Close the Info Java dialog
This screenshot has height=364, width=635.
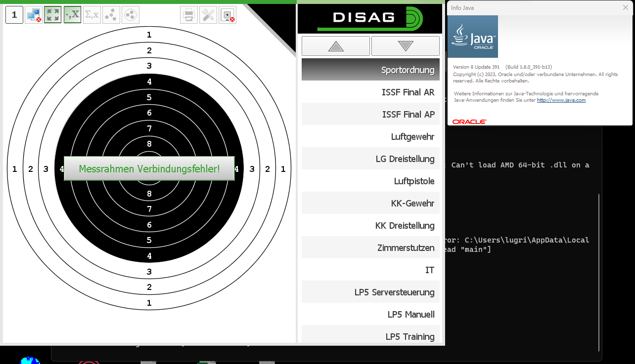point(626,7)
